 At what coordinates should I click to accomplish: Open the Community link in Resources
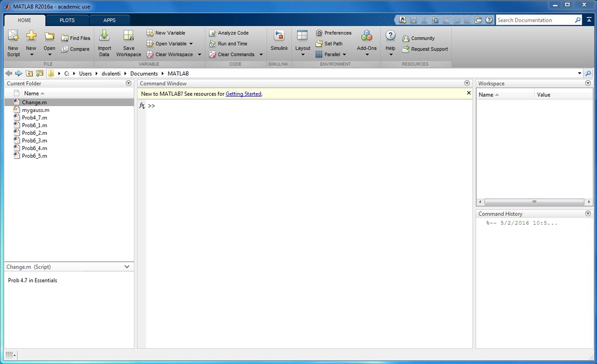419,38
